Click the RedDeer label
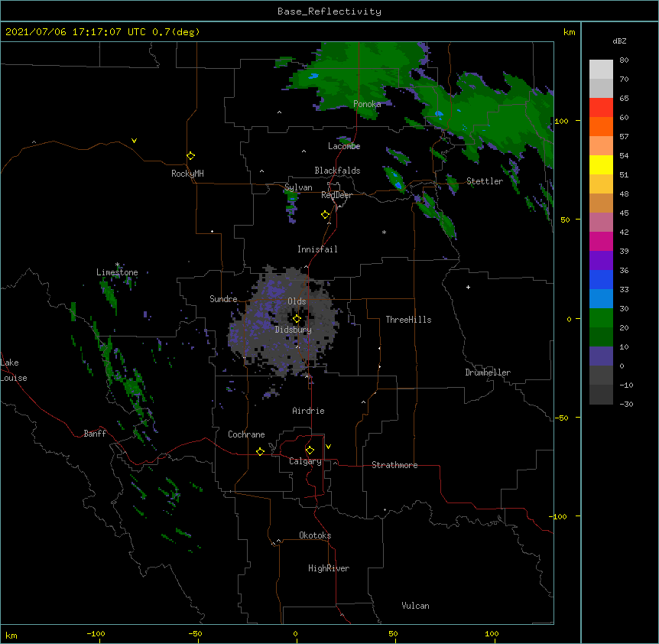This screenshot has height=644, width=659. [336, 195]
